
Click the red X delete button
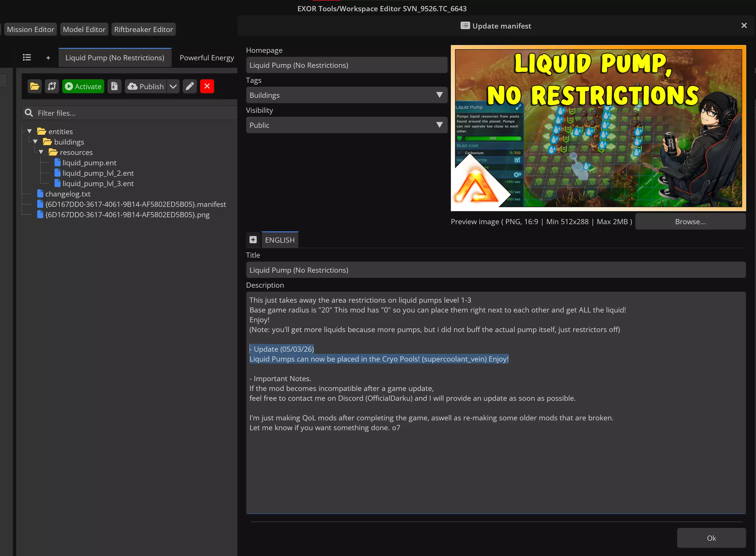[x=207, y=87]
